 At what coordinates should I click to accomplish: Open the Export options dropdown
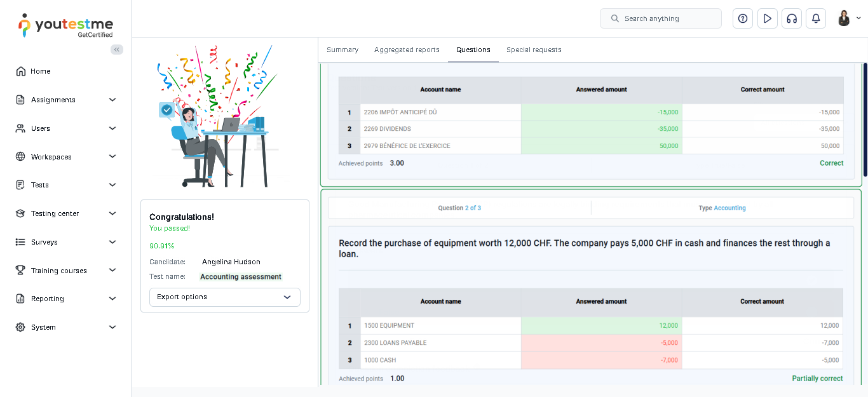[x=224, y=297]
